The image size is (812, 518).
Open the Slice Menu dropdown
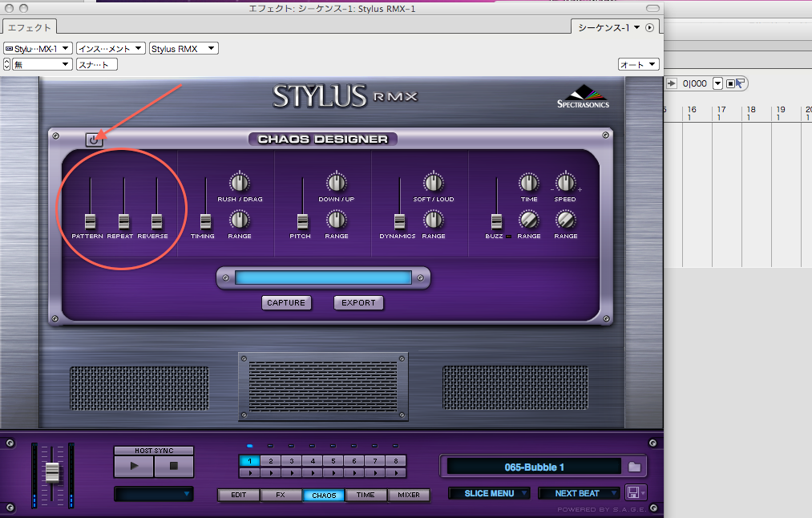[x=489, y=493]
